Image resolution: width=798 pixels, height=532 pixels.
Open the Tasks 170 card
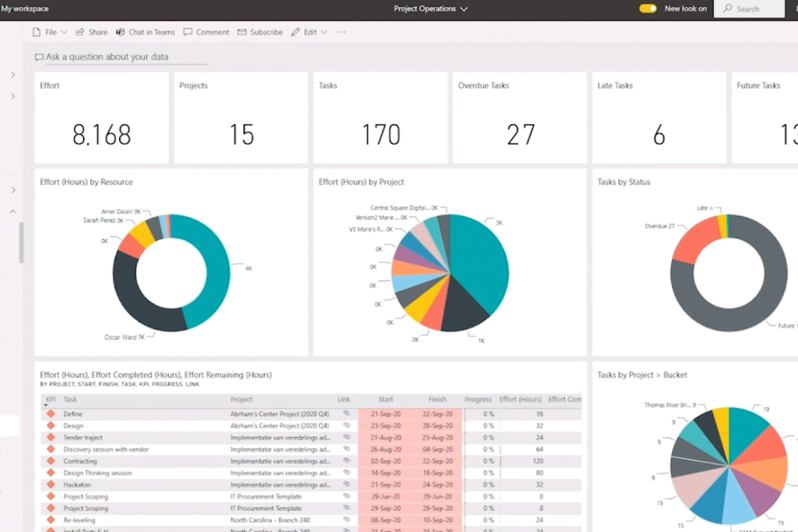(380, 118)
